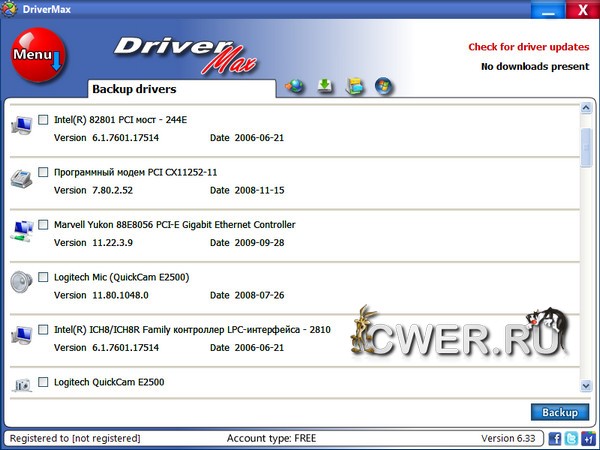
Task: Check the Marvell Yukon 88E8056 checkbox
Action: [43, 225]
